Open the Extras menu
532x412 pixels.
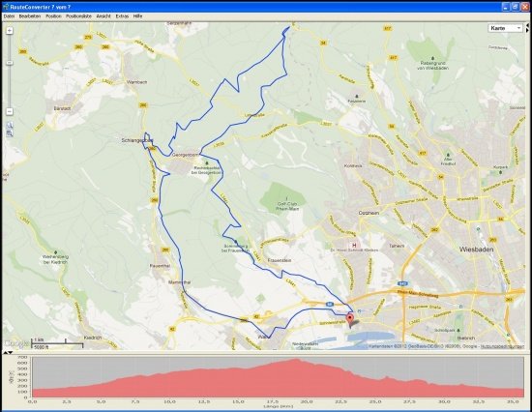coord(122,15)
